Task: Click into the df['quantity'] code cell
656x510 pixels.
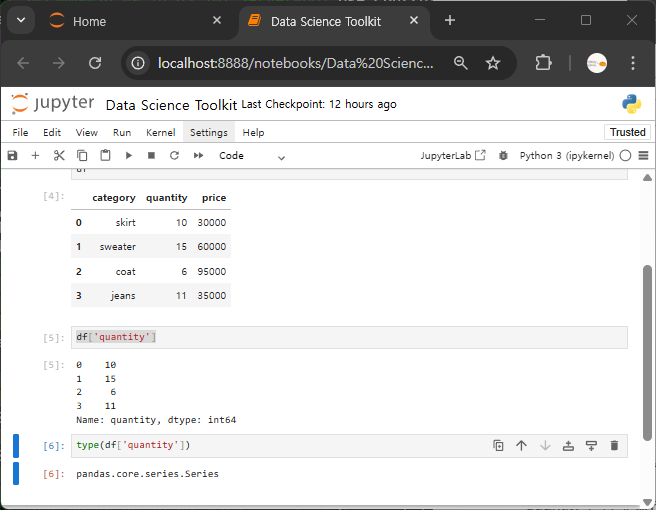Action: 349,337
